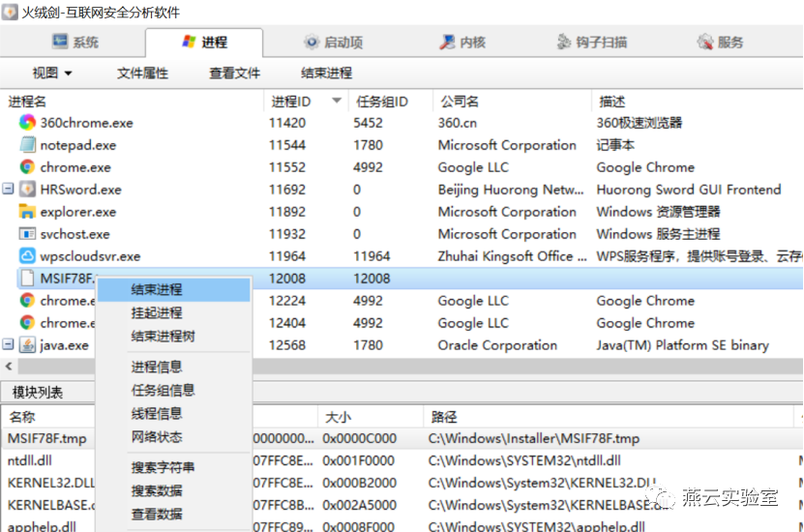
Task: Click the 名称 module column header
Action: pos(48,417)
